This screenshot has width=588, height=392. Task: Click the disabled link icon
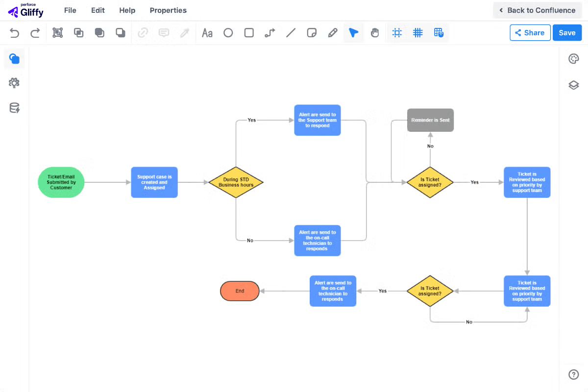pos(143,33)
